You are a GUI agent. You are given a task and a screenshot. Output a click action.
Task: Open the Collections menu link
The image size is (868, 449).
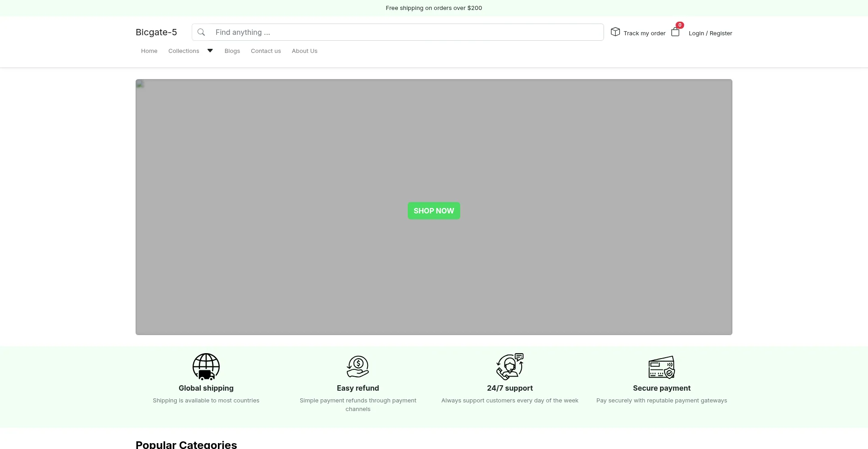(x=184, y=51)
